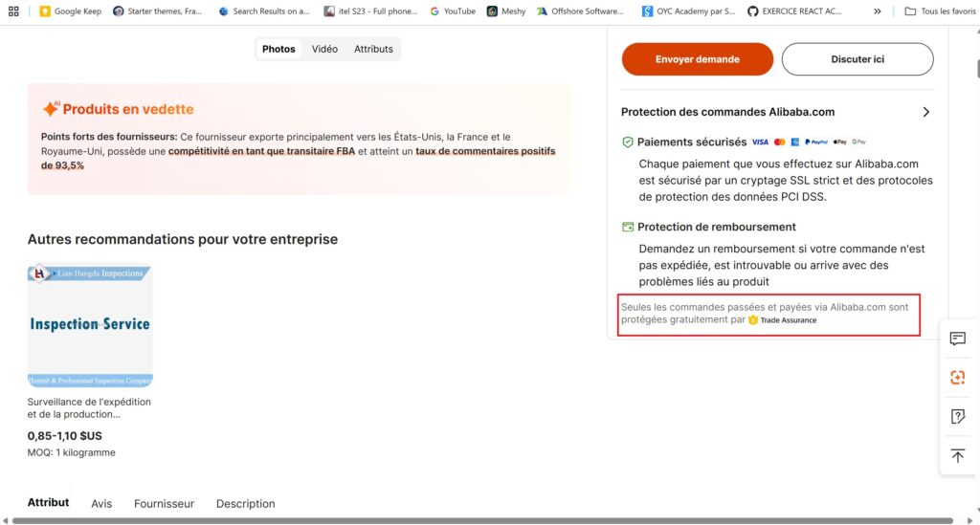Open OYC Academy bookmark
The width and height of the screenshot is (980, 525).
click(x=689, y=11)
